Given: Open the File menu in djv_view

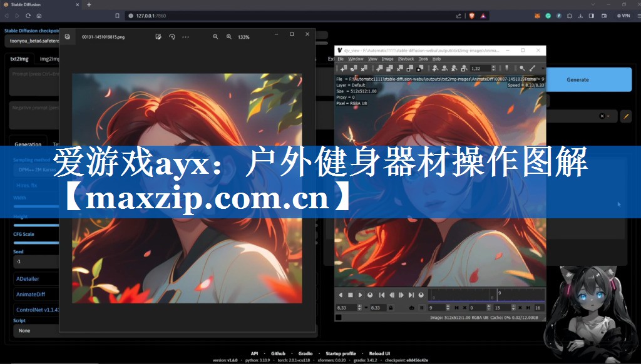Looking at the screenshot, I should click(x=341, y=59).
